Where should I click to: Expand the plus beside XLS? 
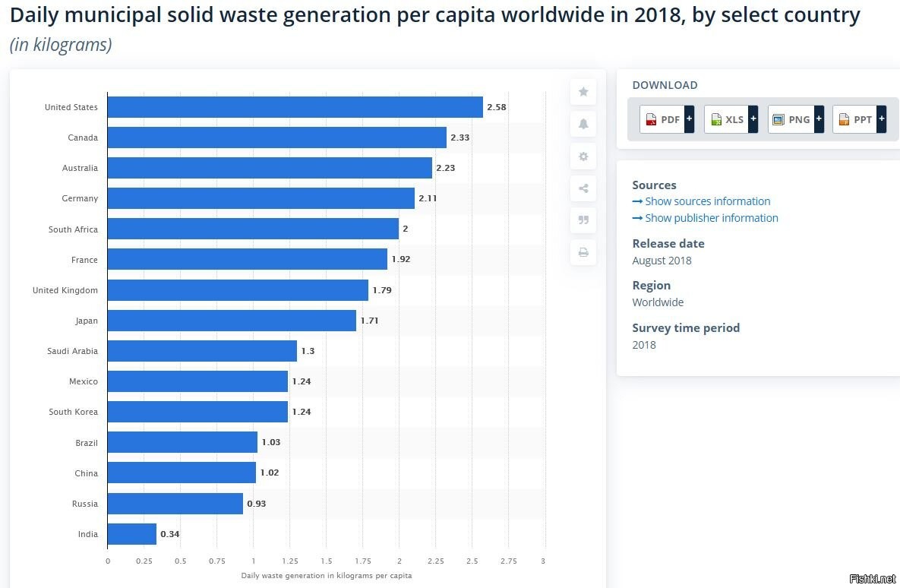pos(753,119)
